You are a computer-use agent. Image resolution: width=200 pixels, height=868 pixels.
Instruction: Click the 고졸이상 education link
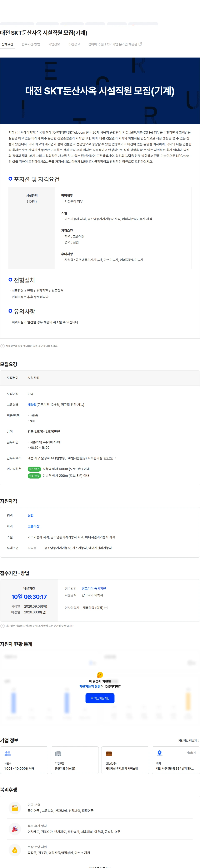(33, 526)
